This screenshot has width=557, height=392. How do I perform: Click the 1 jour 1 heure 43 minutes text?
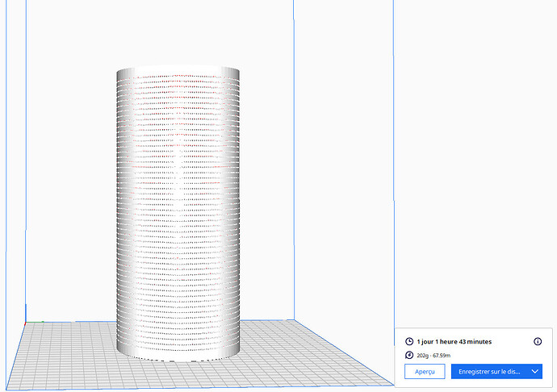(x=454, y=341)
